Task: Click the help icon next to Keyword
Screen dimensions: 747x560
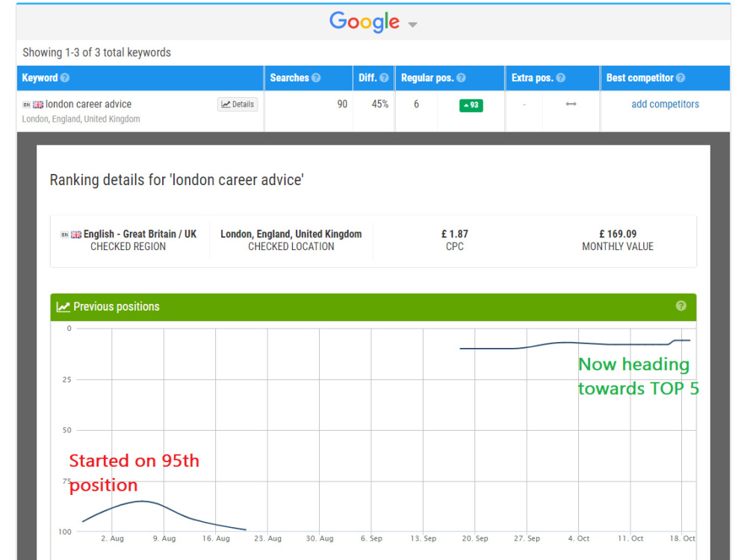Action: tap(65, 78)
